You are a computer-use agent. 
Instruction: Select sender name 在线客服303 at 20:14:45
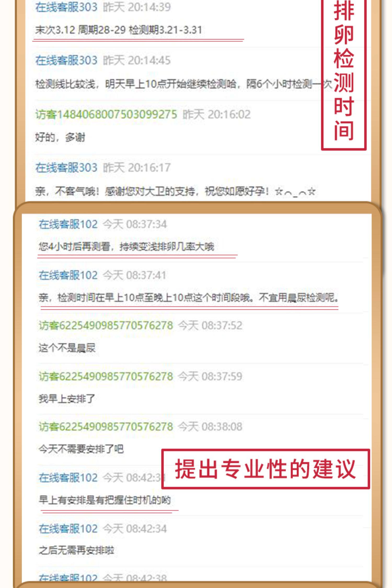[66, 60]
